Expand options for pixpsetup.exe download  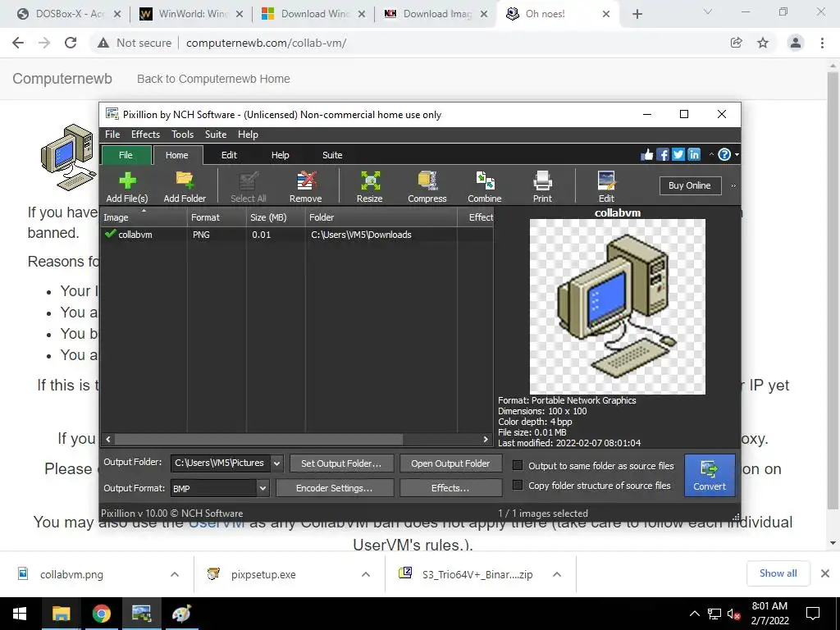pyautogui.click(x=366, y=574)
